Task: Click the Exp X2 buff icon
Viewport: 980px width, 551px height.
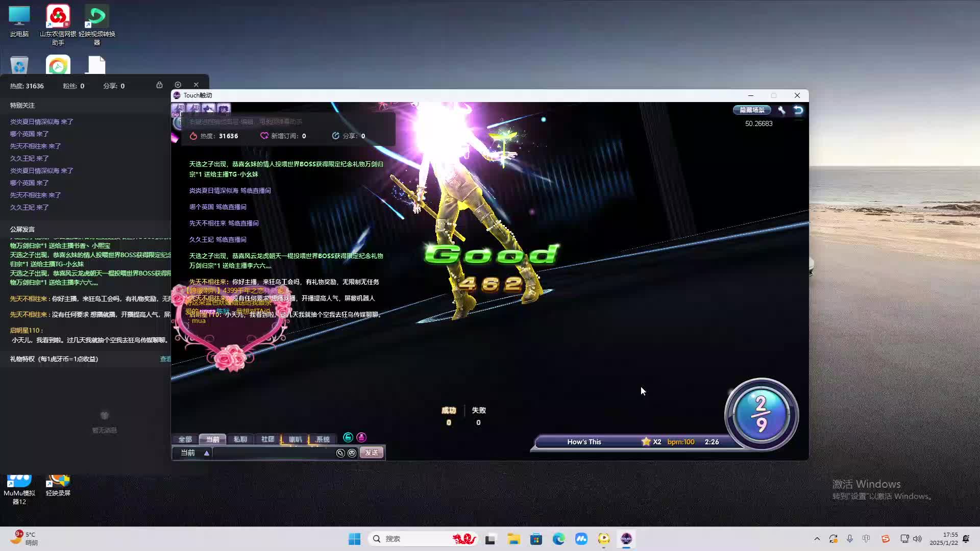Action: click(x=178, y=109)
